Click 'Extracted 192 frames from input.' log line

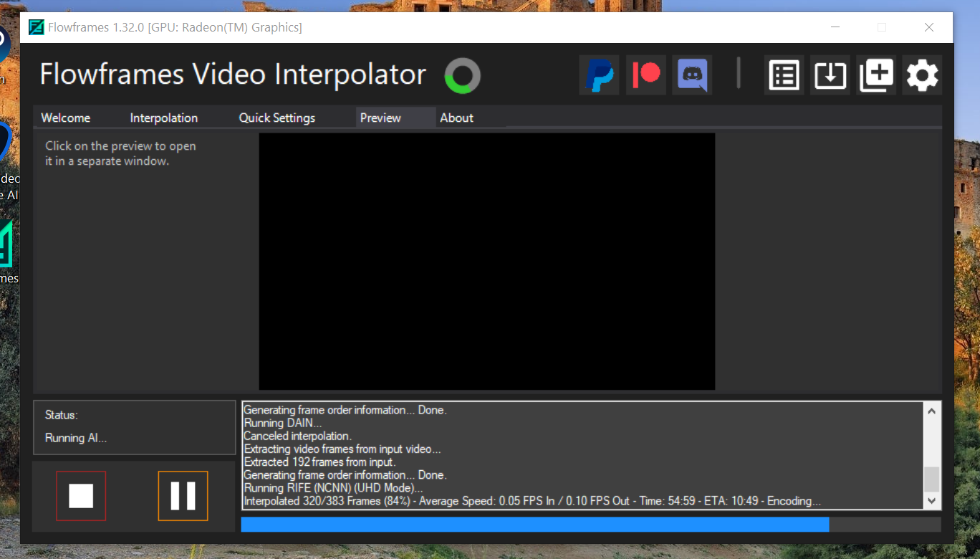pos(321,462)
